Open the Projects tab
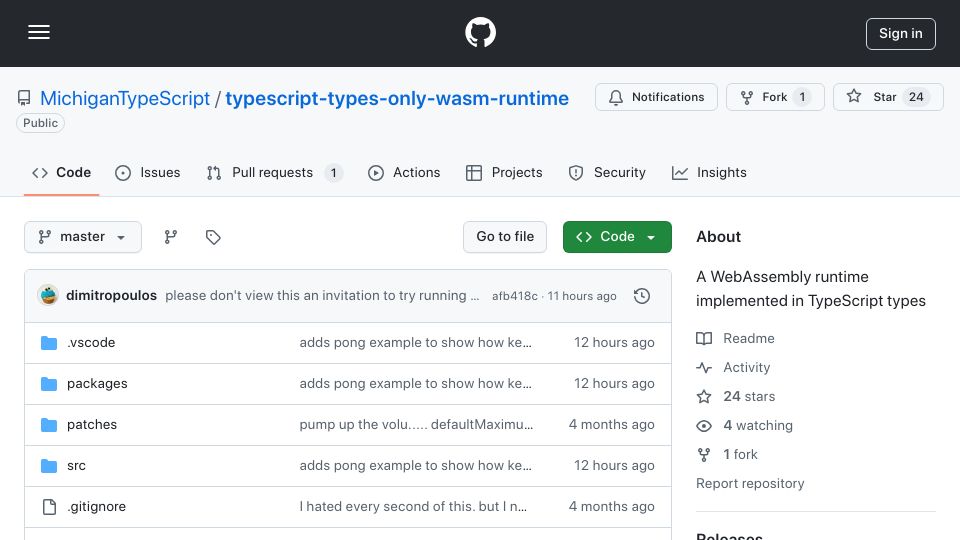The image size is (960, 540). coord(504,173)
